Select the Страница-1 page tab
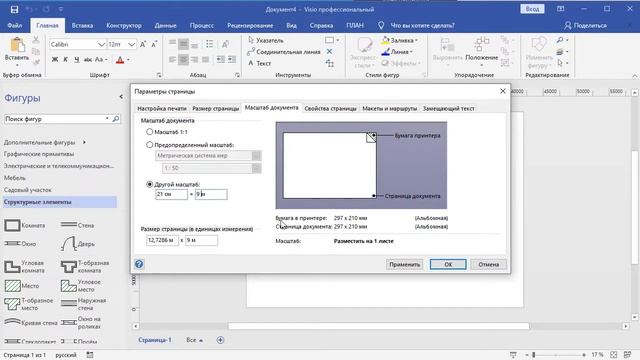Screen dimensions: 640x360 click(155, 340)
